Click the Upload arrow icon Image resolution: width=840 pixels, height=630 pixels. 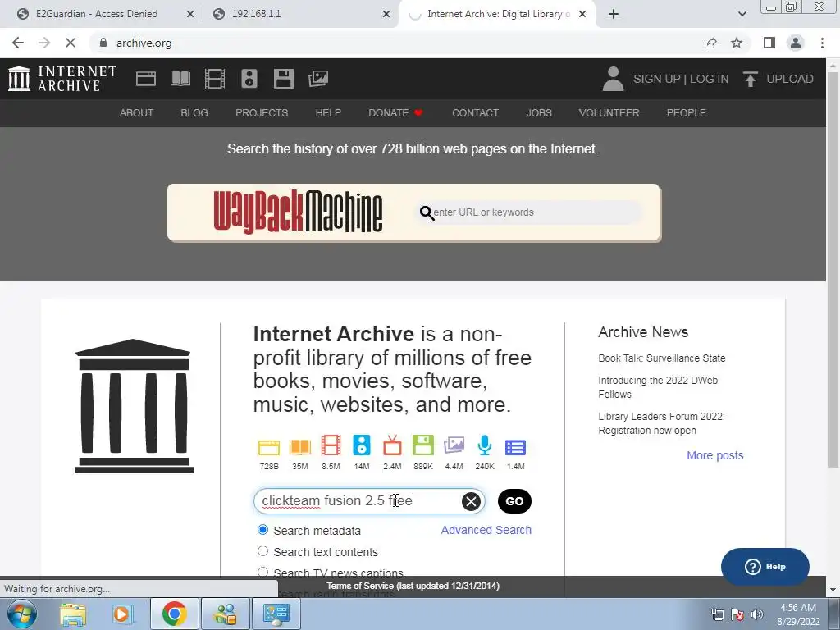[750, 79]
